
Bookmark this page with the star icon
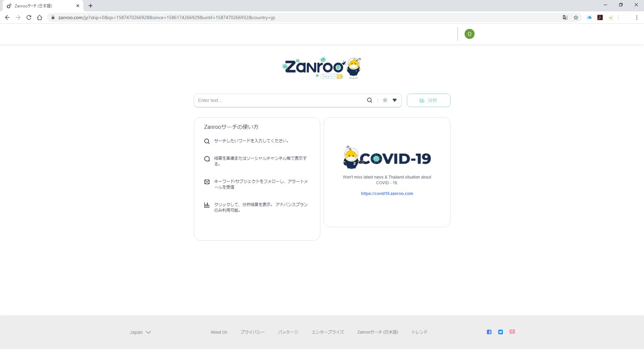click(576, 17)
